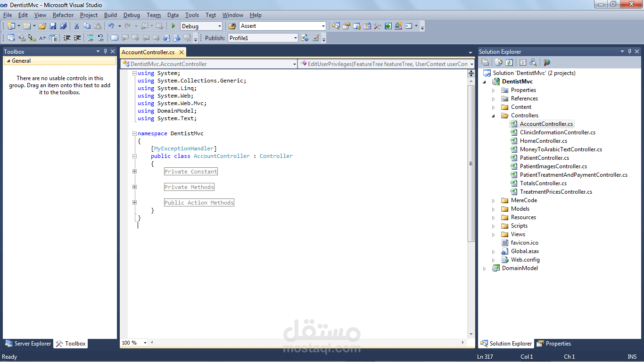Collapse the General group in the Toolbox
The width and height of the screenshot is (644, 362).
pyautogui.click(x=8, y=61)
